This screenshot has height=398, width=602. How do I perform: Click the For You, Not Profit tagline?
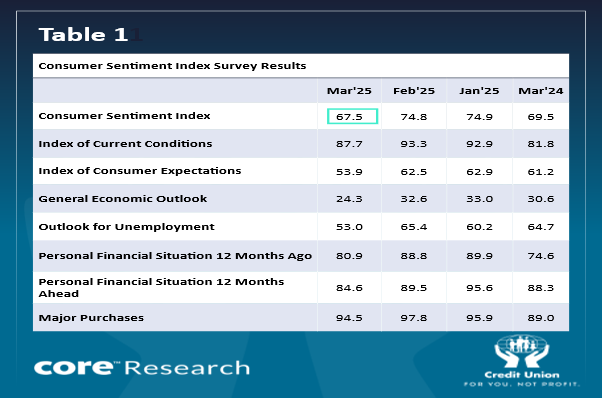tap(521, 384)
